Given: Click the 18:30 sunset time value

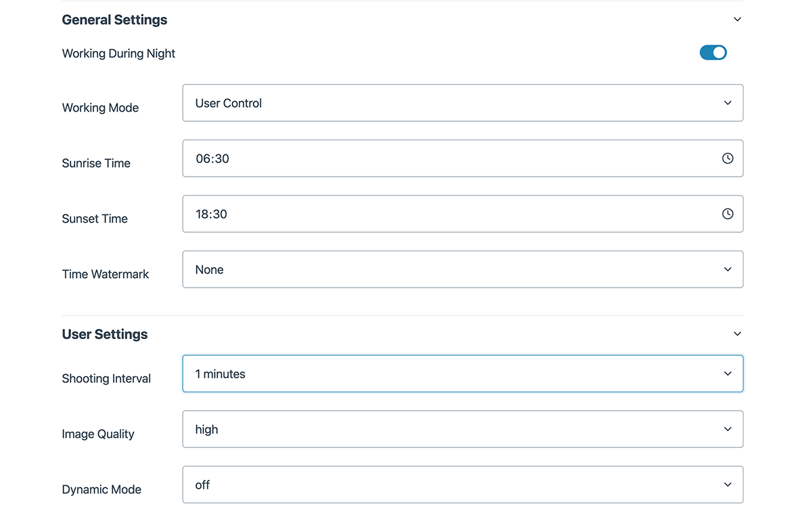Looking at the screenshot, I should [x=211, y=214].
